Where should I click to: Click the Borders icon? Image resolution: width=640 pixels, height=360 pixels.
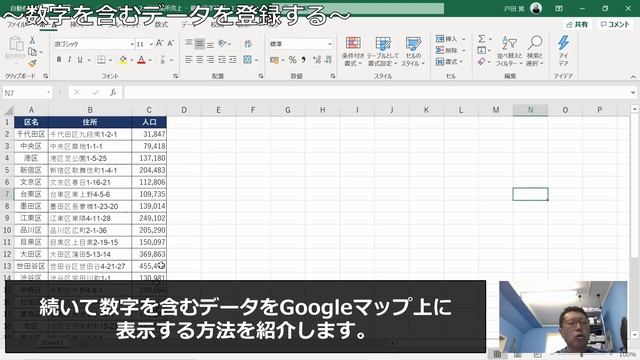pyautogui.click(x=101, y=60)
